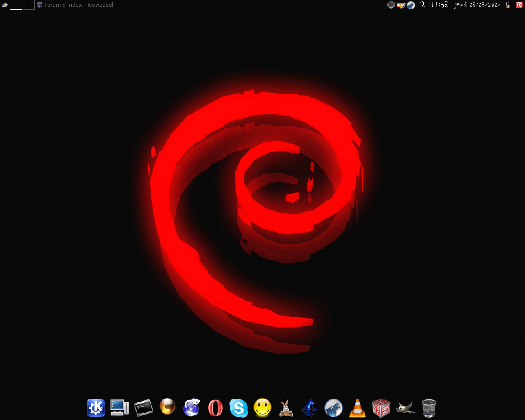The height and width of the screenshot is (420, 525).
Task: Open the computer monitor icon in dock
Action: pyautogui.click(x=119, y=408)
